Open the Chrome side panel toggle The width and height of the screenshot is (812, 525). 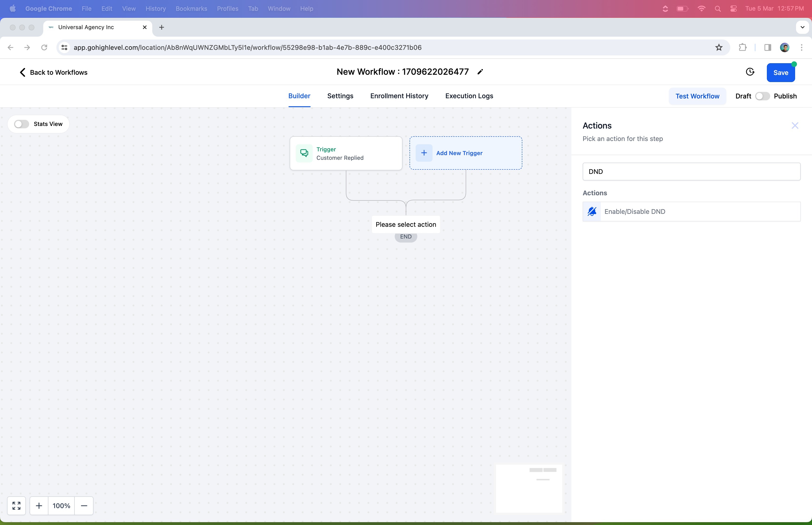[x=768, y=47]
